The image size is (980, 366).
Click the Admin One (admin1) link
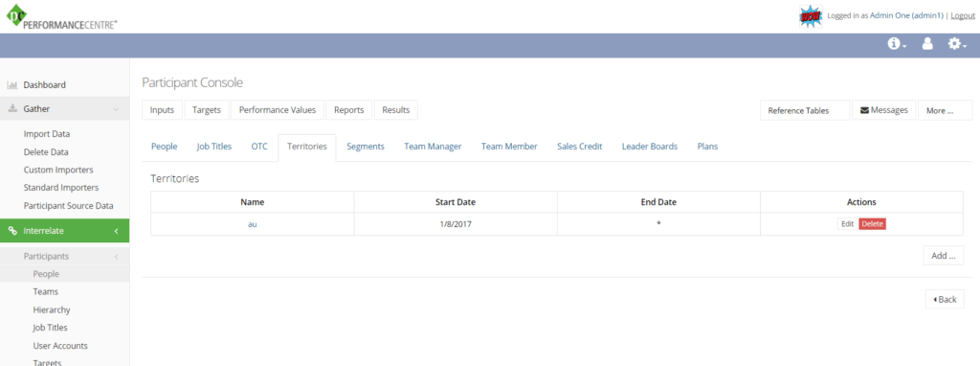click(906, 15)
